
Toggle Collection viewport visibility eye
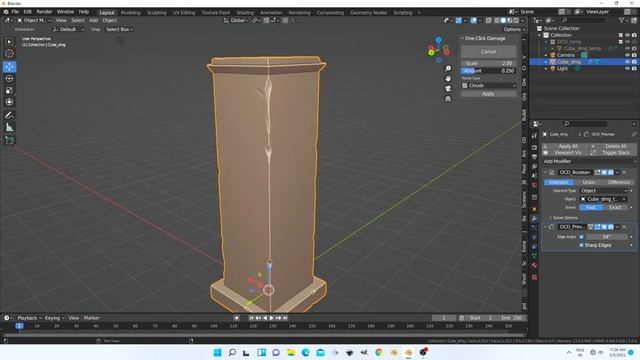[627, 36]
